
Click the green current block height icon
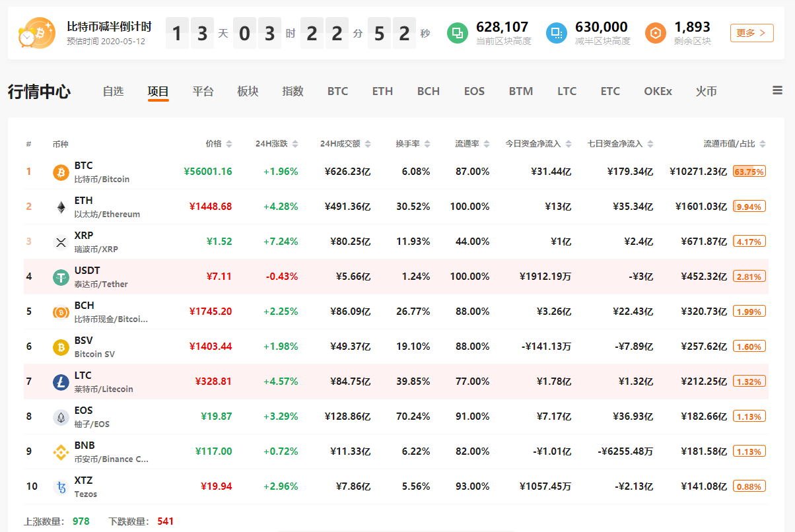[x=458, y=33]
